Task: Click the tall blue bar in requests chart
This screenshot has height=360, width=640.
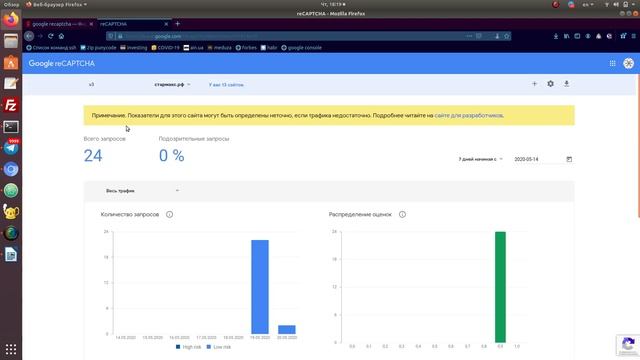Action: tap(260, 287)
